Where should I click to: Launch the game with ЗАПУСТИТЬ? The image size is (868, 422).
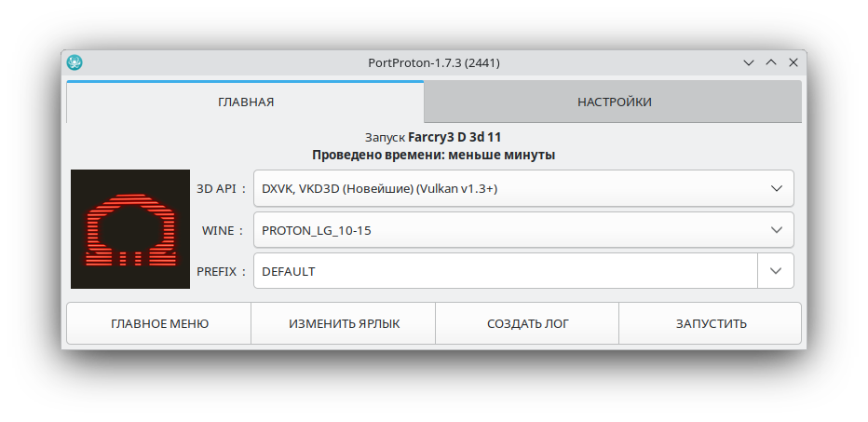click(711, 324)
